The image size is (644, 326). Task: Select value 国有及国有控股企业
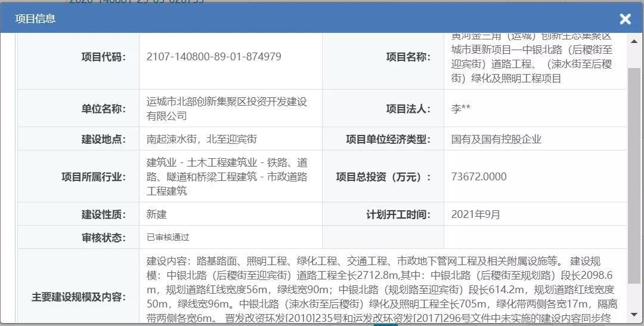pos(496,139)
